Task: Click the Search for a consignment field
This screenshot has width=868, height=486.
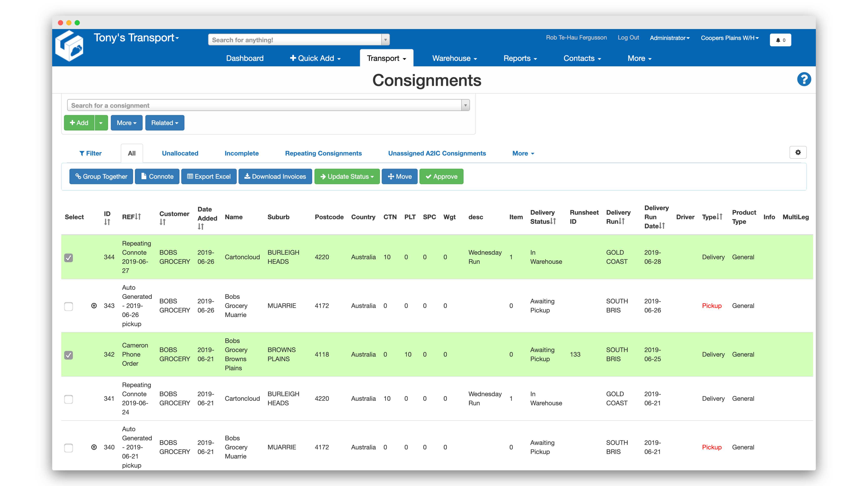Action: tap(264, 105)
